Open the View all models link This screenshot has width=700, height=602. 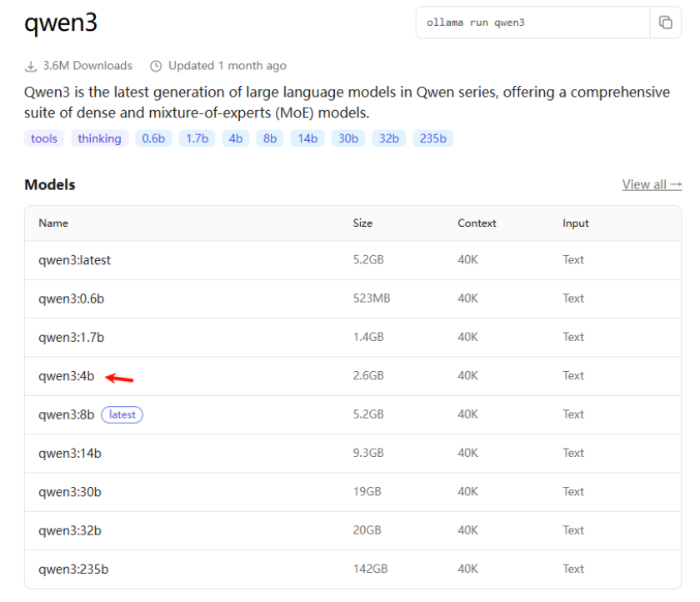[x=652, y=184]
